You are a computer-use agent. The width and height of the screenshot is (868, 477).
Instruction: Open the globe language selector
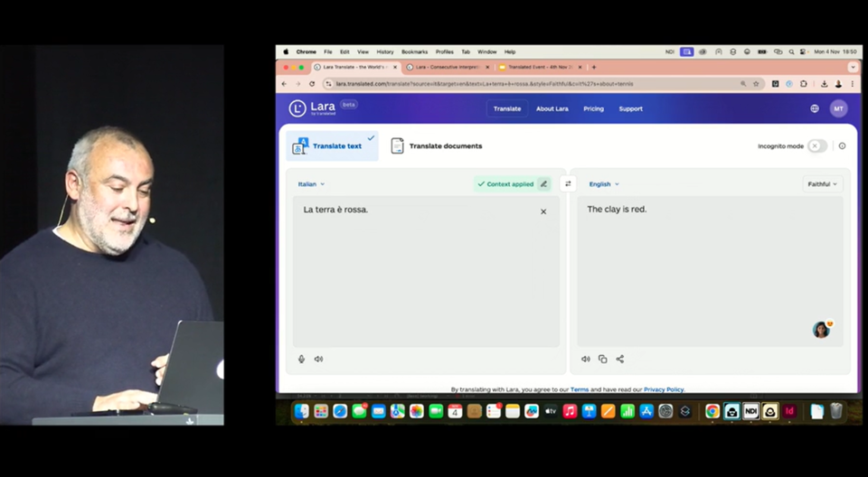click(x=815, y=108)
